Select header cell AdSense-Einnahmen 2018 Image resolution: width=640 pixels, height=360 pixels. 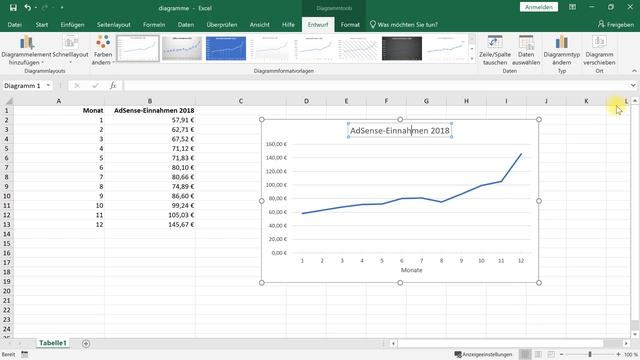click(150, 111)
